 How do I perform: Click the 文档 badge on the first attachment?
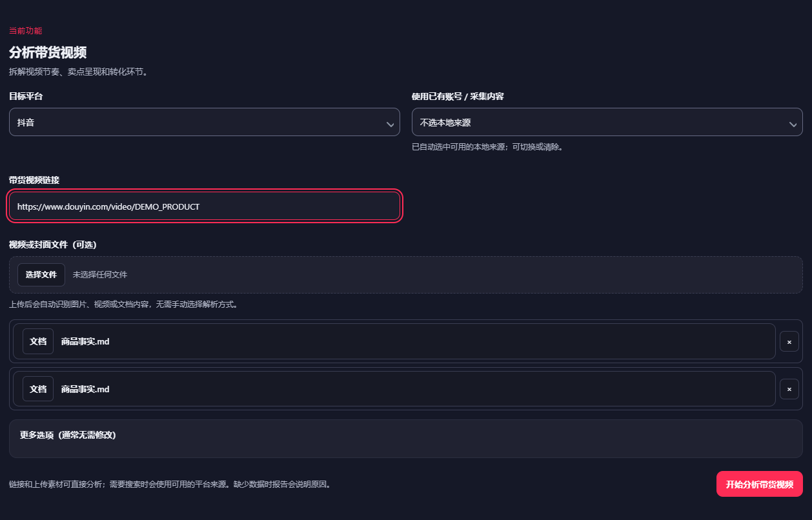38,341
